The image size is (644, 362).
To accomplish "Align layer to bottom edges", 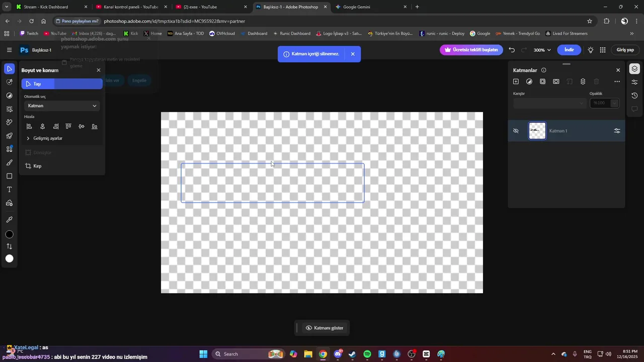I will [x=95, y=126].
